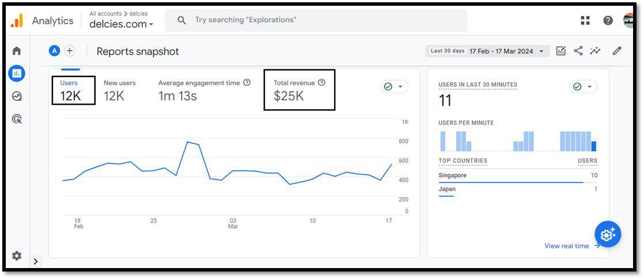Open the Explore icon in sidebar
Image resolution: width=644 pixels, height=279 pixels.
(x=17, y=97)
